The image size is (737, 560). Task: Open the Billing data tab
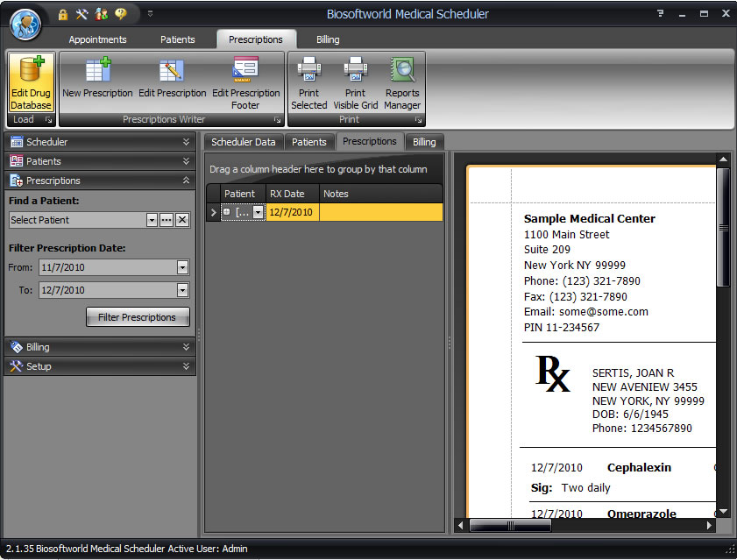(x=424, y=142)
